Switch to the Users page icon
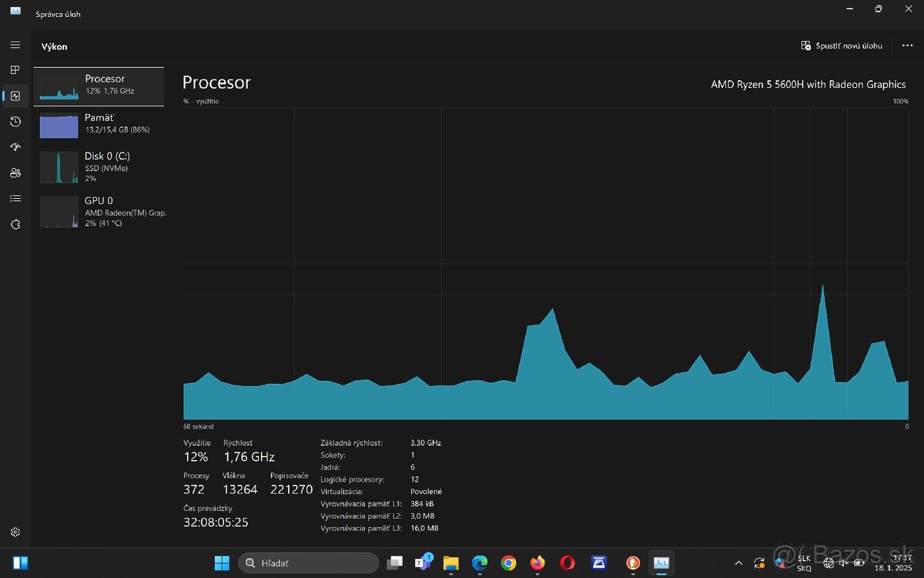This screenshot has width=924, height=578. click(x=15, y=173)
